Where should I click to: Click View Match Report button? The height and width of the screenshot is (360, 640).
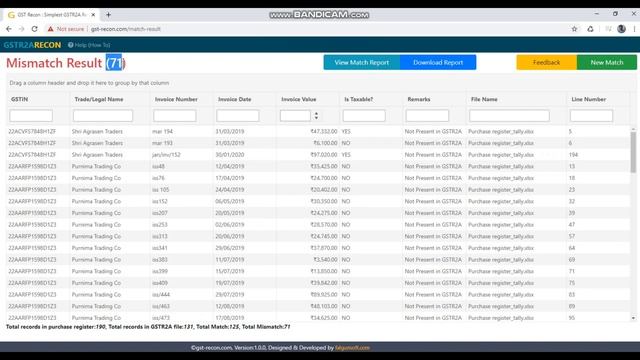(362, 62)
